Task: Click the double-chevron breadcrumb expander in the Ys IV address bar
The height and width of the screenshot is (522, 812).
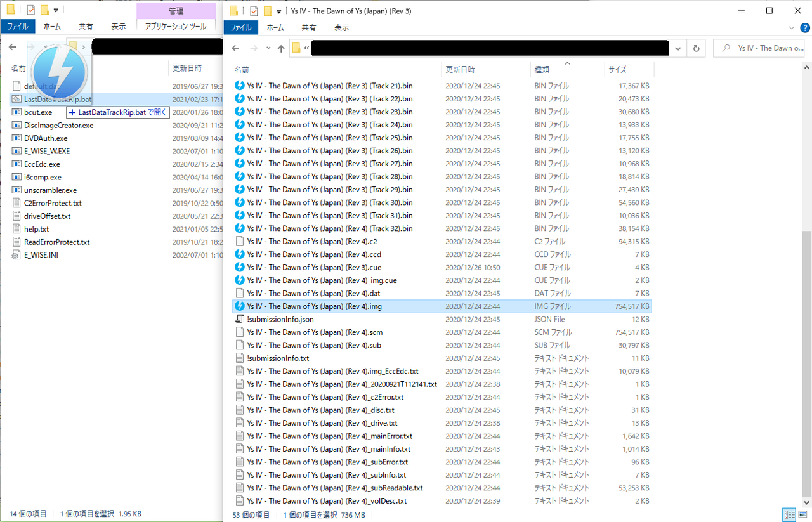Action: 306,49
